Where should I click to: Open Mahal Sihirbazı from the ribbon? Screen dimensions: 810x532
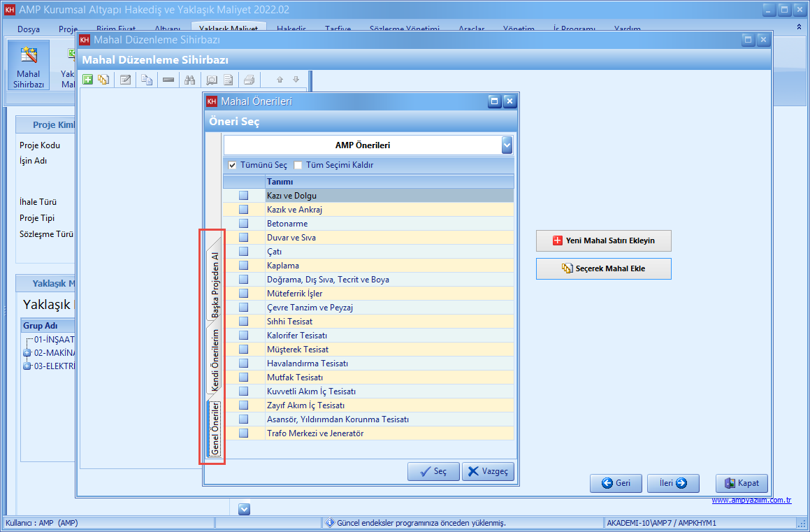[29, 66]
